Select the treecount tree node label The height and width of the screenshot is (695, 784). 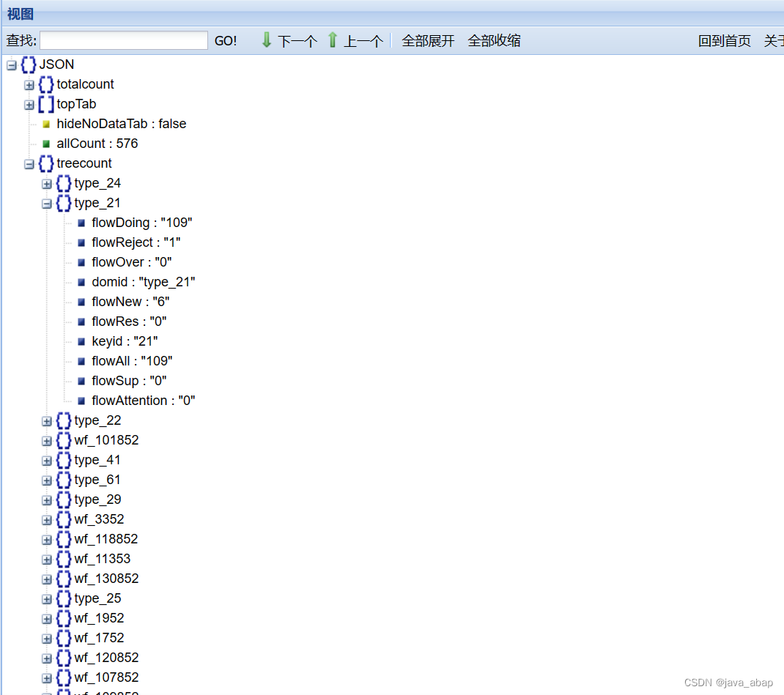tap(84, 163)
